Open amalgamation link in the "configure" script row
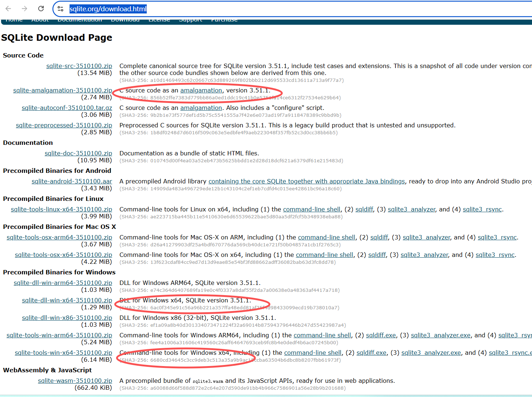The image size is (532, 397). pos(201,108)
